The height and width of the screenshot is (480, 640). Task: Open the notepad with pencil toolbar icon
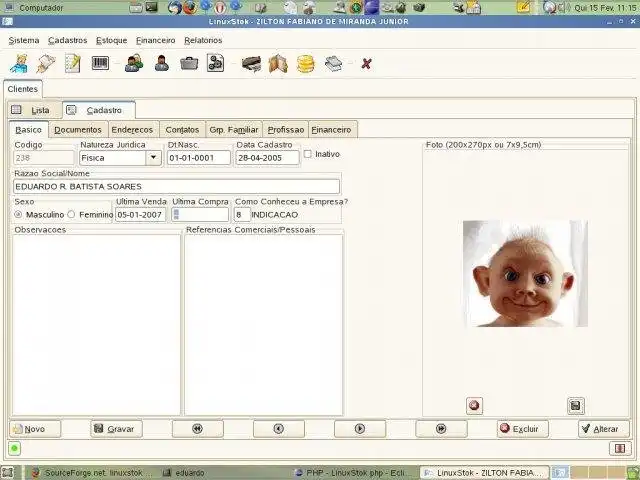click(x=73, y=64)
